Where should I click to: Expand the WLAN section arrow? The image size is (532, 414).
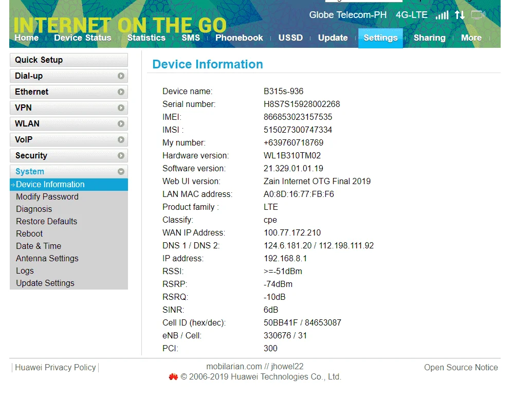tap(121, 124)
